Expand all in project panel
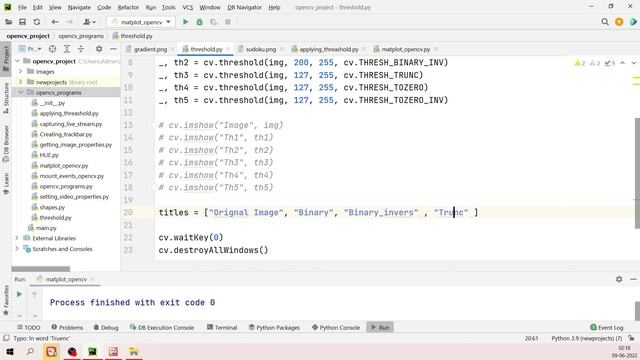640x360 pixels. 67,49
